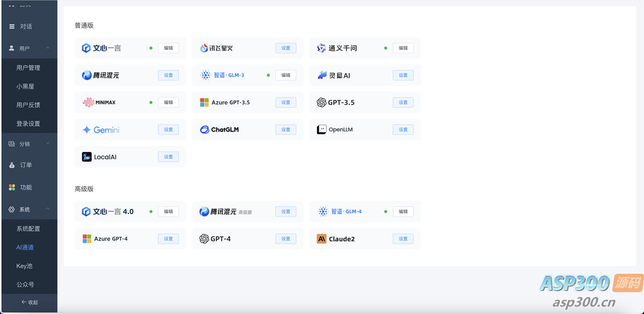Click the MINIMAX channel logo
Screen dimensions: 644x314
[87, 102]
